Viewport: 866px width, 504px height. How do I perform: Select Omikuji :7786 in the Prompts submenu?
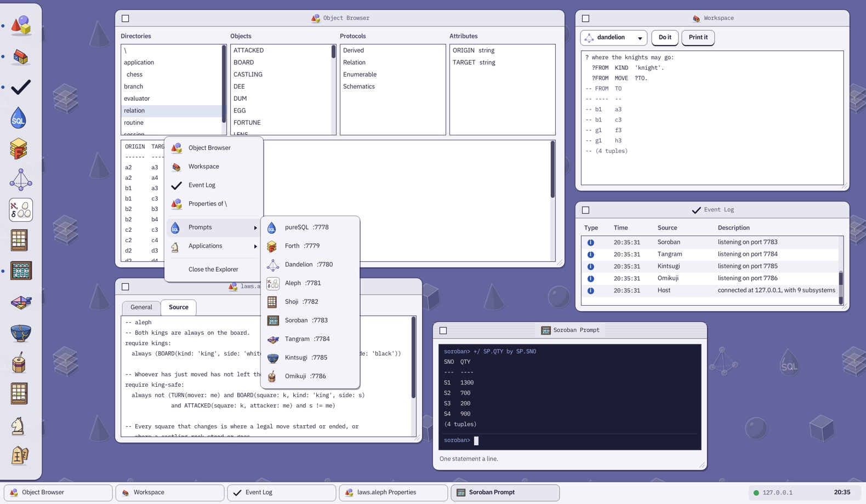click(x=310, y=376)
